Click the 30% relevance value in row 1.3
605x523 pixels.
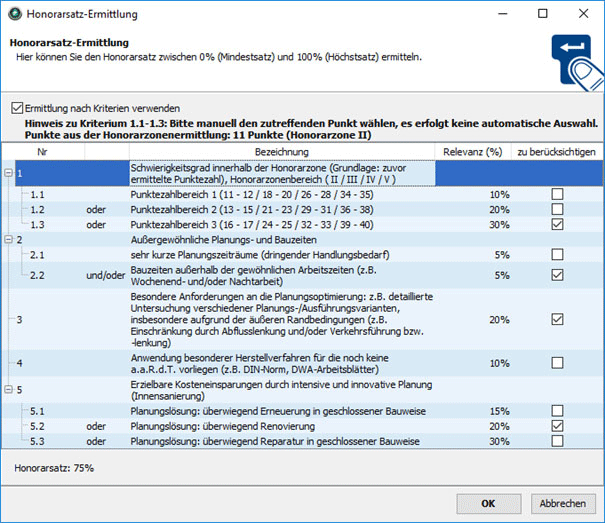(x=500, y=225)
